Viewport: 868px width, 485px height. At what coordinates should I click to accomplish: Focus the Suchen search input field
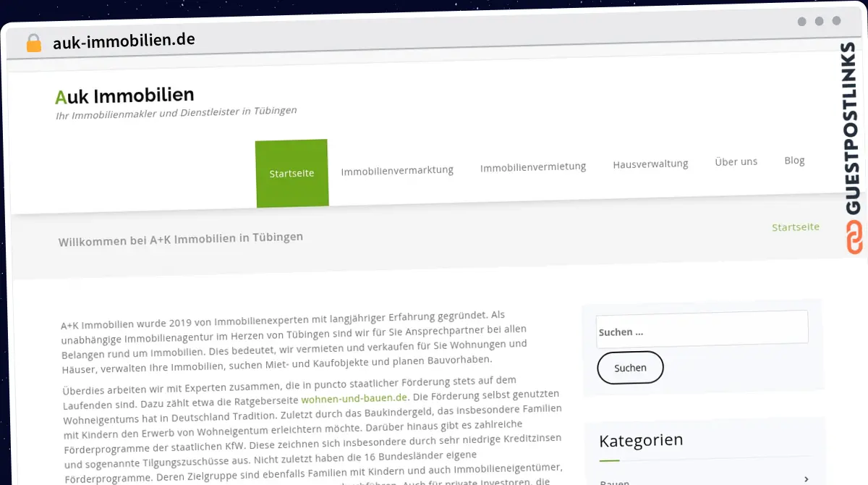coord(702,328)
